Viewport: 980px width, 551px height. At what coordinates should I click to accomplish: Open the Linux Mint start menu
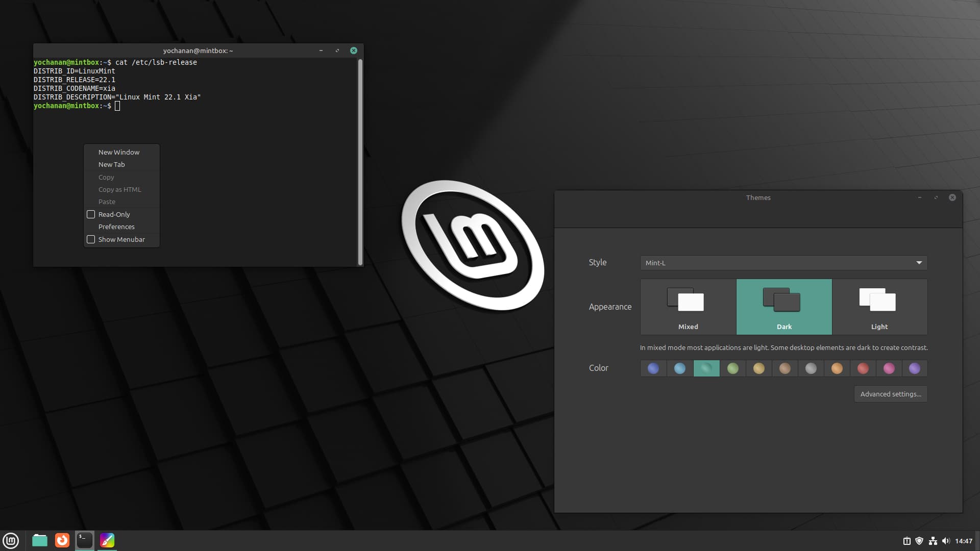(11, 540)
